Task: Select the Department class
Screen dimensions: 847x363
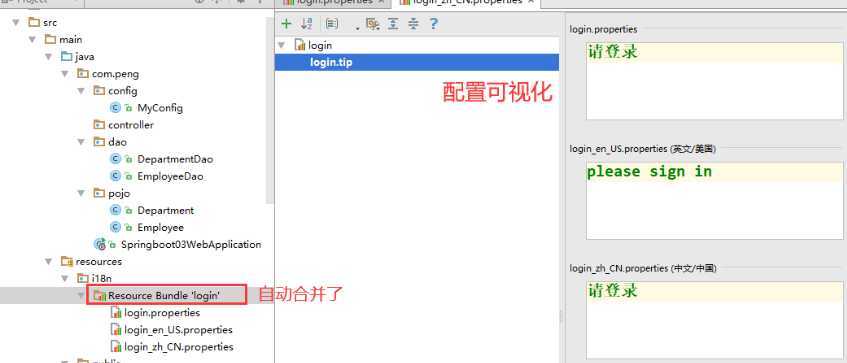Action: 165,210
